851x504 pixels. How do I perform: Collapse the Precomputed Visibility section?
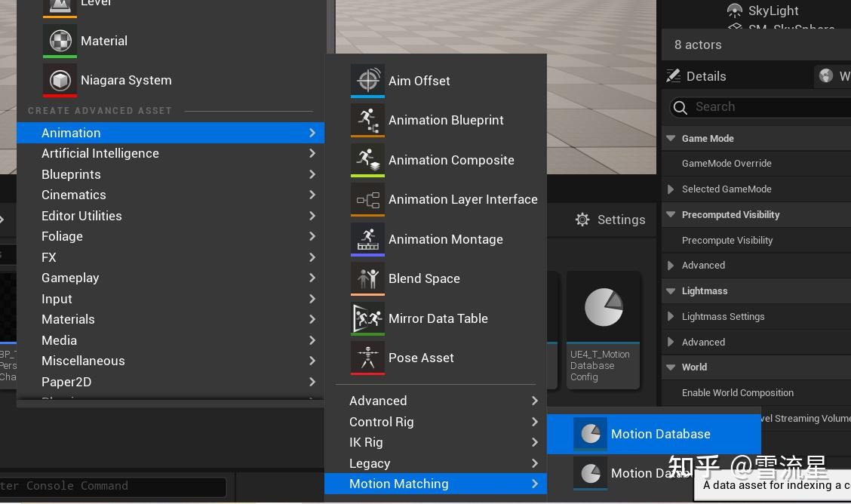pos(671,215)
